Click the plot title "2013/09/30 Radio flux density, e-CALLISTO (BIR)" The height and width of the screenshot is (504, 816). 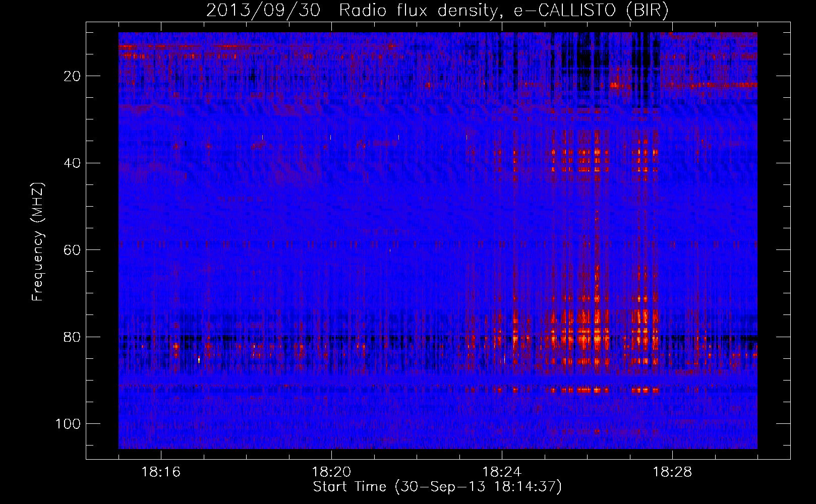(437, 11)
